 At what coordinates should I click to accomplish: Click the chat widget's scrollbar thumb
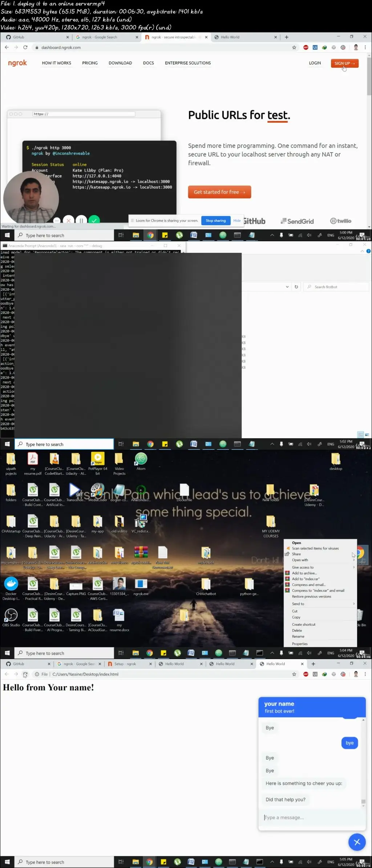(363, 801)
